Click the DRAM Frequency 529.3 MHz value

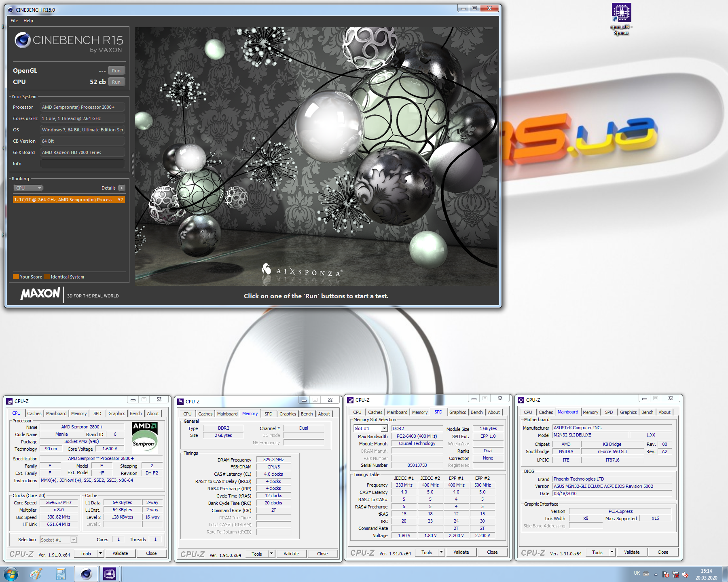coord(274,460)
